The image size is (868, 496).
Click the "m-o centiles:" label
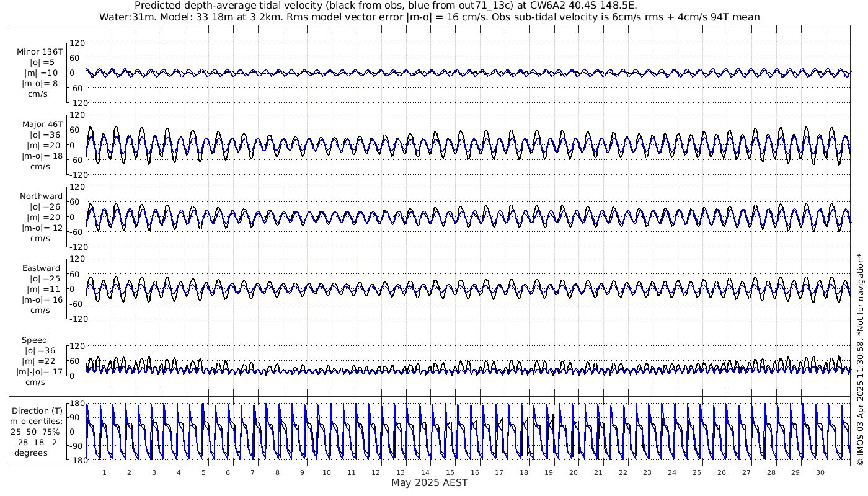click(x=37, y=421)
